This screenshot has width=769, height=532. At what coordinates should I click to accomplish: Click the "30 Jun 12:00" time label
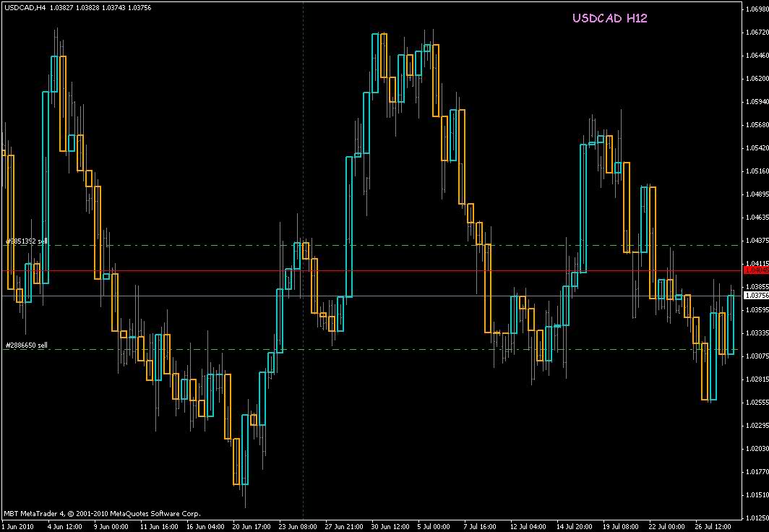pos(390,527)
